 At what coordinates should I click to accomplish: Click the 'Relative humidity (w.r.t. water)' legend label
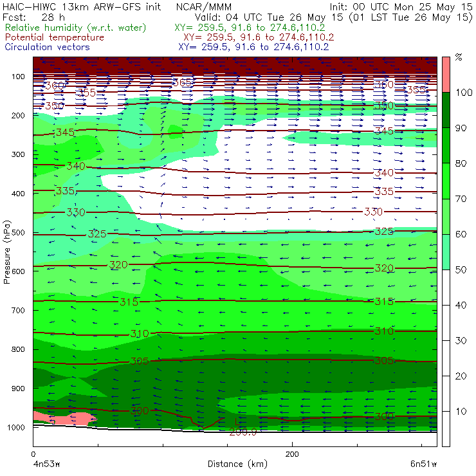76,28
